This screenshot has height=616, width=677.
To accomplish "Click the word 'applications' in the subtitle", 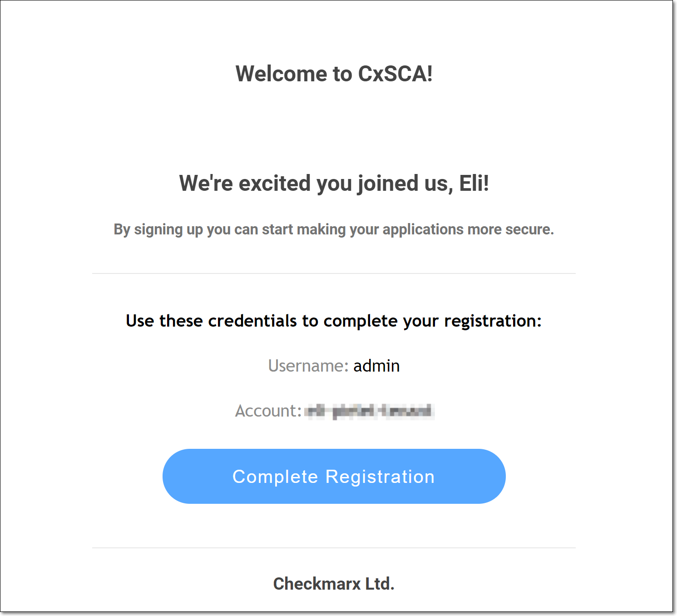I will pos(423,230).
